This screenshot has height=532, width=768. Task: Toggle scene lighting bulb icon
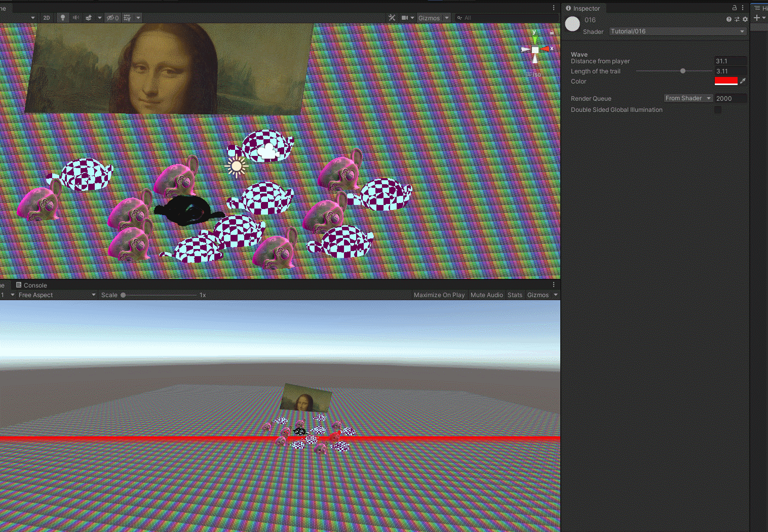click(x=63, y=18)
